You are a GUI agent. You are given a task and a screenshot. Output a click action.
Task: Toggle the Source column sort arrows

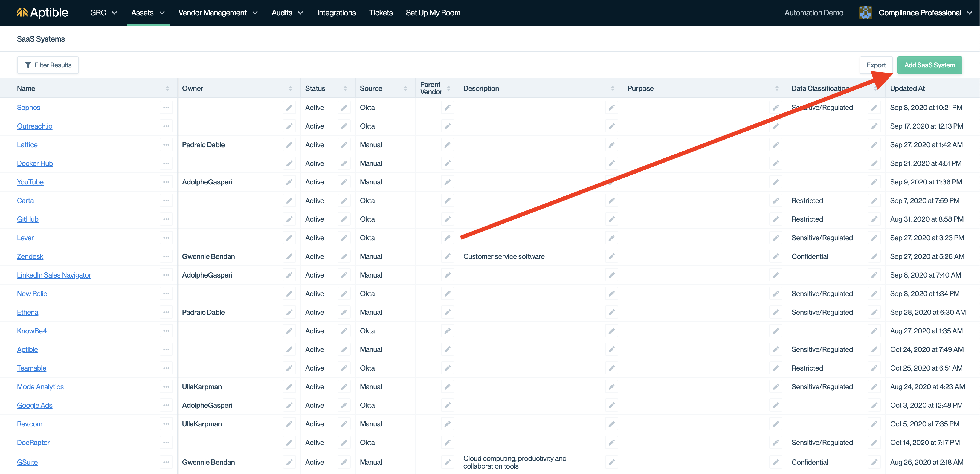[x=405, y=88]
